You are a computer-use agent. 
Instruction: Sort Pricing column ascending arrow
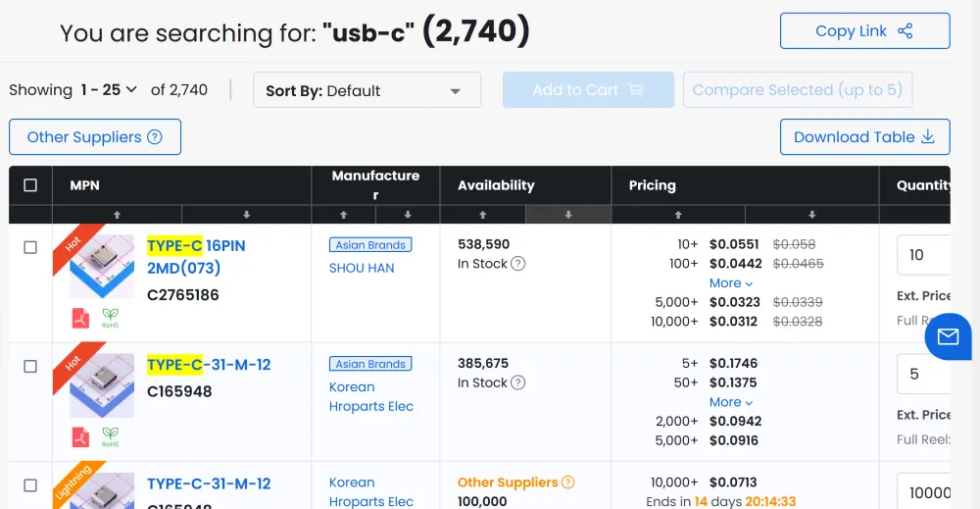point(678,215)
